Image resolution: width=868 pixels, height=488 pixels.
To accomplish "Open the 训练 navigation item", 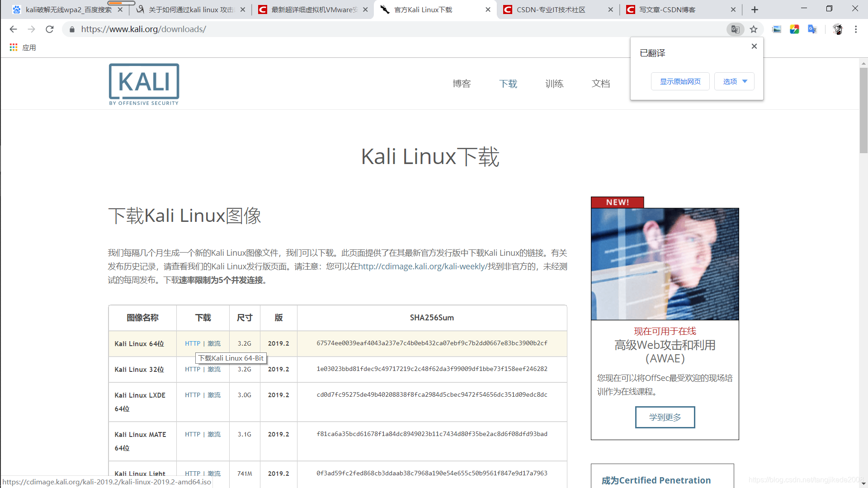I will pyautogui.click(x=554, y=84).
